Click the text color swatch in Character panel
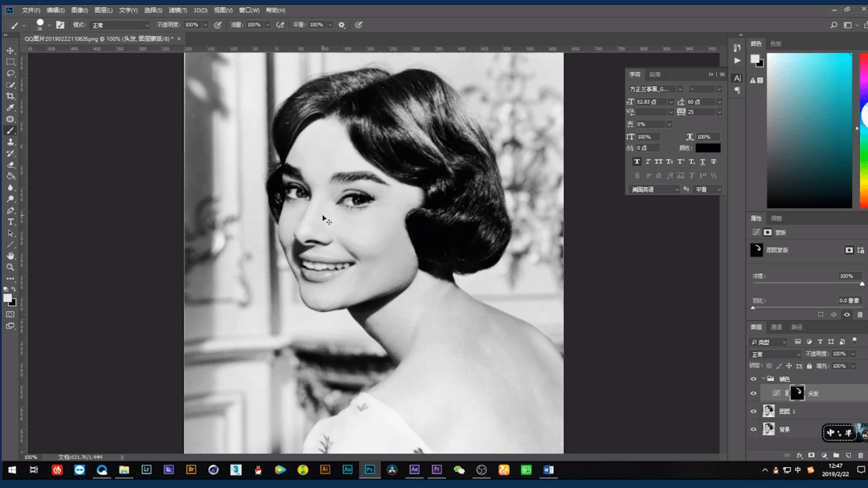Viewport: 868px width, 488px height. pos(707,148)
